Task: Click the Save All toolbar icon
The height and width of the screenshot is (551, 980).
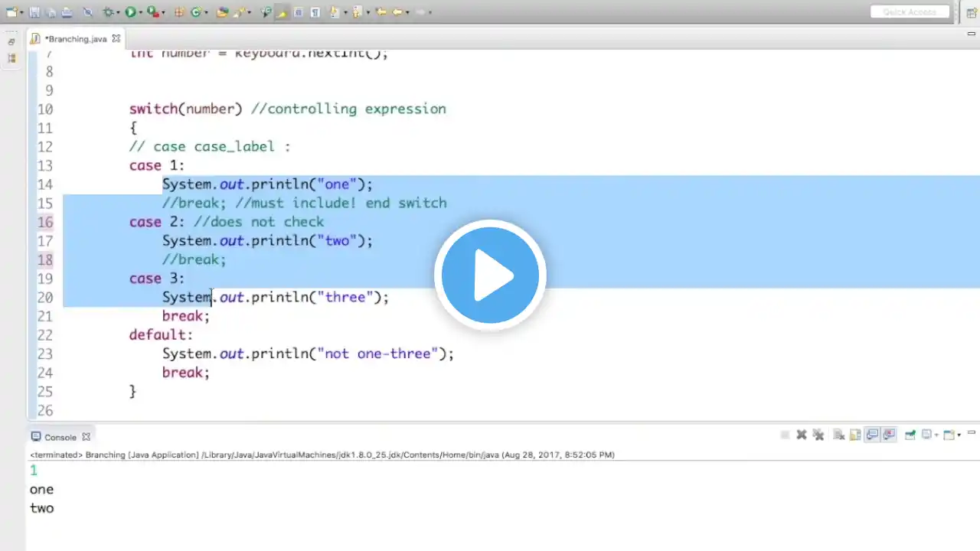Action: pyautogui.click(x=51, y=12)
